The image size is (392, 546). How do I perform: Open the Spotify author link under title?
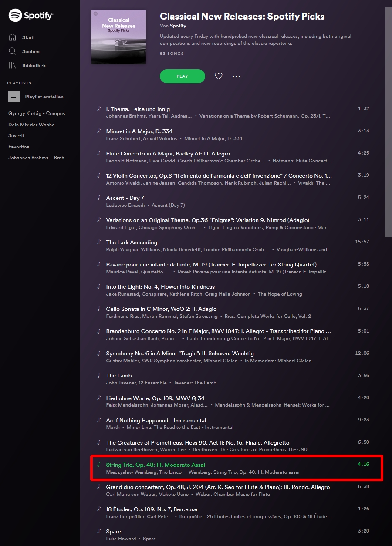click(x=178, y=26)
